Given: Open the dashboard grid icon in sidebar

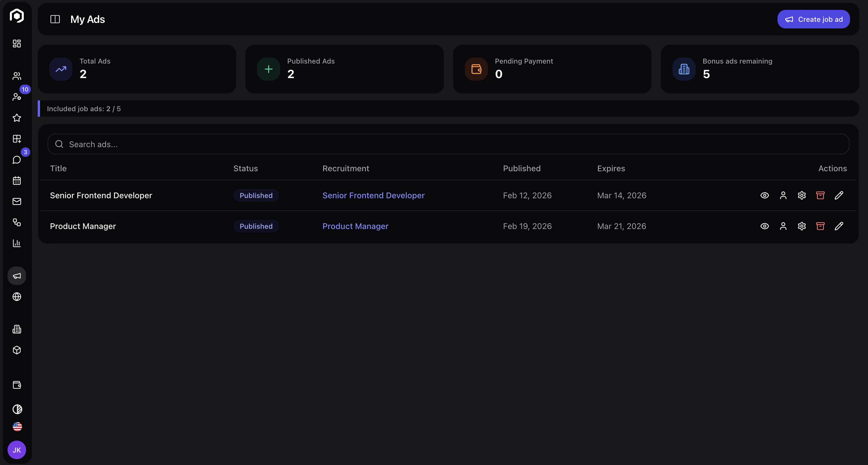Looking at the screenshot, I should tap(17, 44).
